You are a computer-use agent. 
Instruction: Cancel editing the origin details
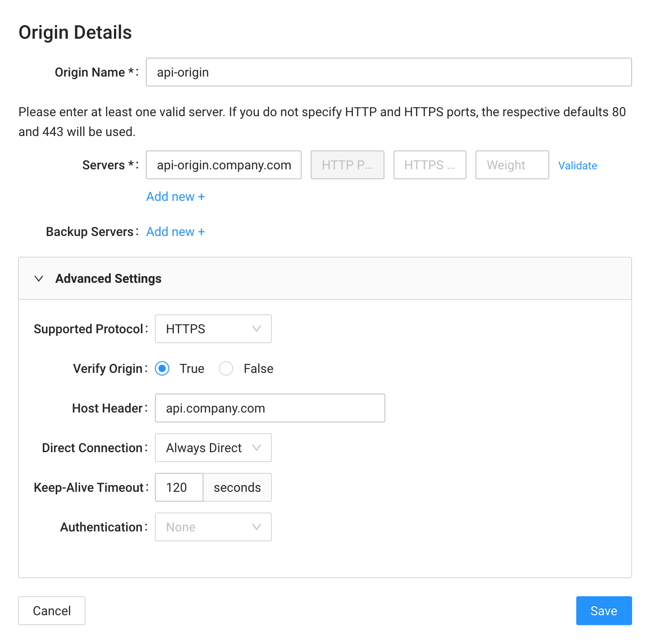click(x=51, y=611)
